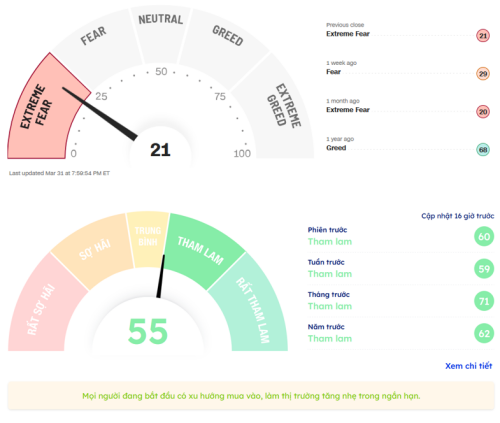Click the Cập nhật 16 giờ trước label
This screenshot has height=423, width=500.
coord(457,216)
